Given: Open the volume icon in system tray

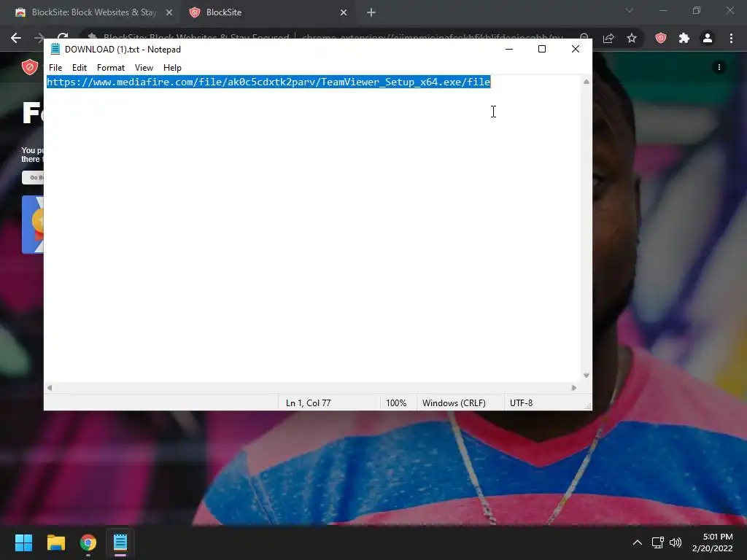Looking at the screenshot, I should (x=675, y=542).
